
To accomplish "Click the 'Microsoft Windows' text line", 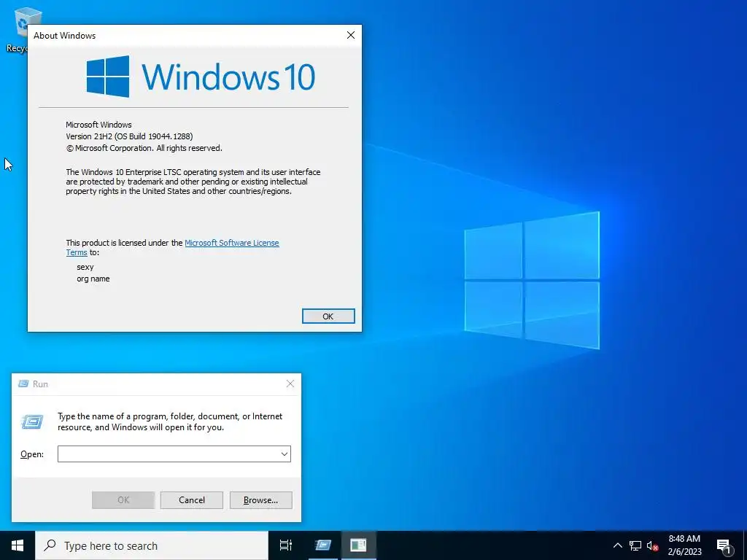I will (98, 125).
